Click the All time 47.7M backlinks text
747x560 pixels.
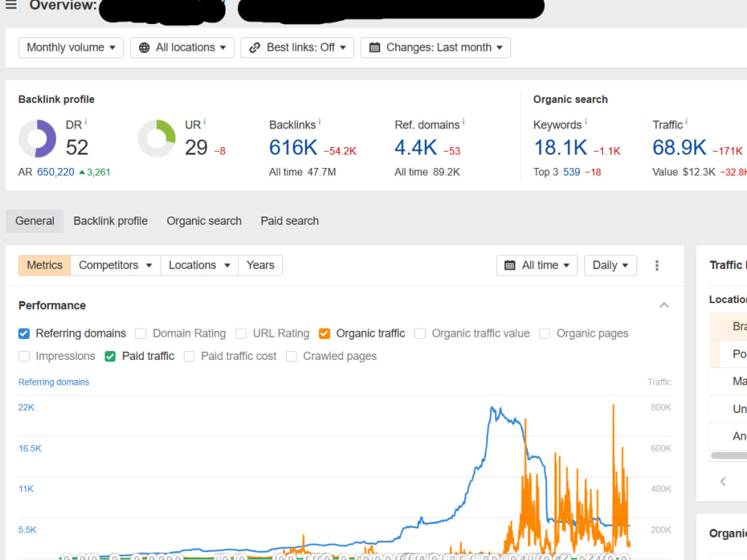(x=303, y=172)
